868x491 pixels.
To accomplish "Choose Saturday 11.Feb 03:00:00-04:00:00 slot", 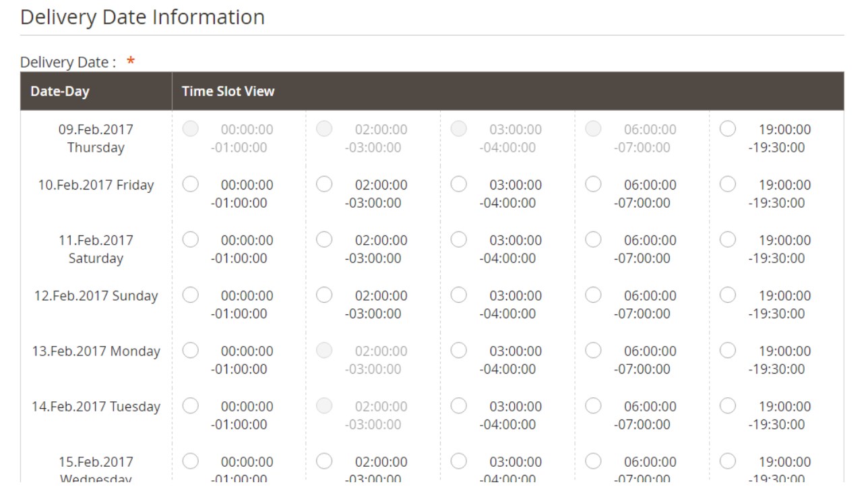I will click(x=459, y=239).
